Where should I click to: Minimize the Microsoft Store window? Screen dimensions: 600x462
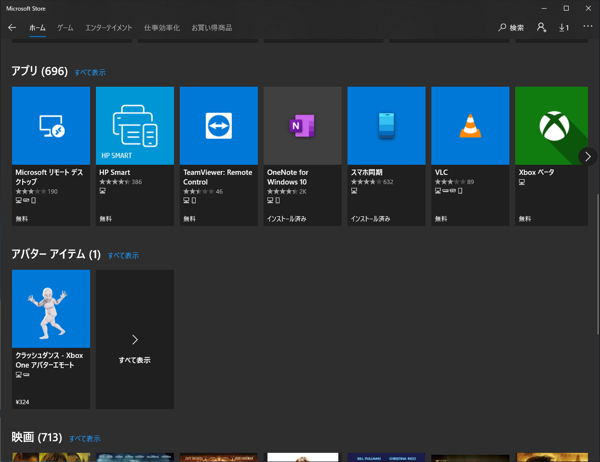pos(544,8)
